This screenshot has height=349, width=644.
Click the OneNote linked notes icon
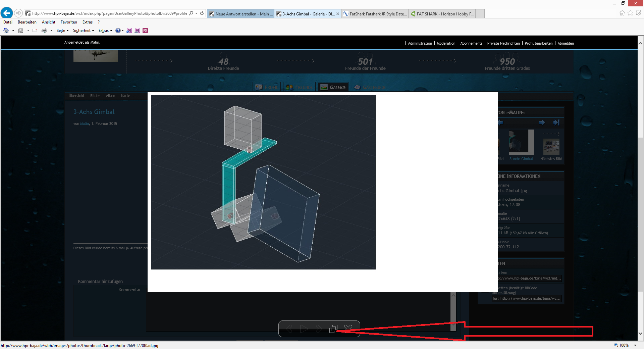tap(137, 31)
